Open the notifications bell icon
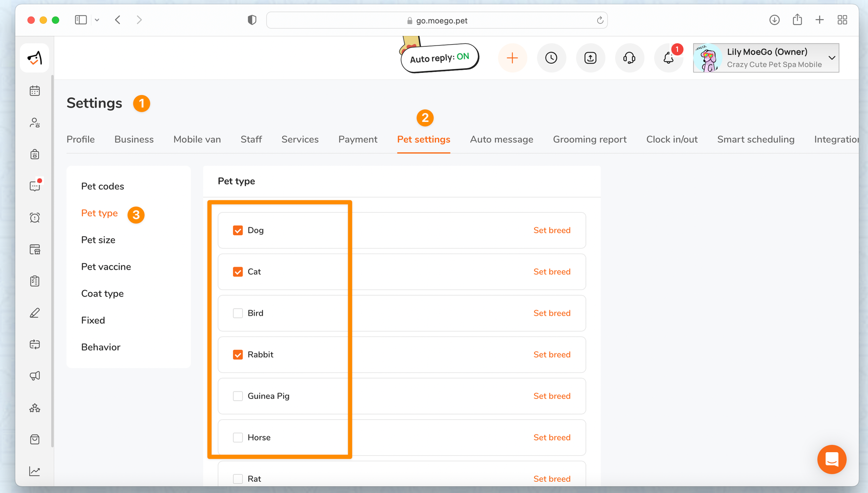 [x=668, y=58]
